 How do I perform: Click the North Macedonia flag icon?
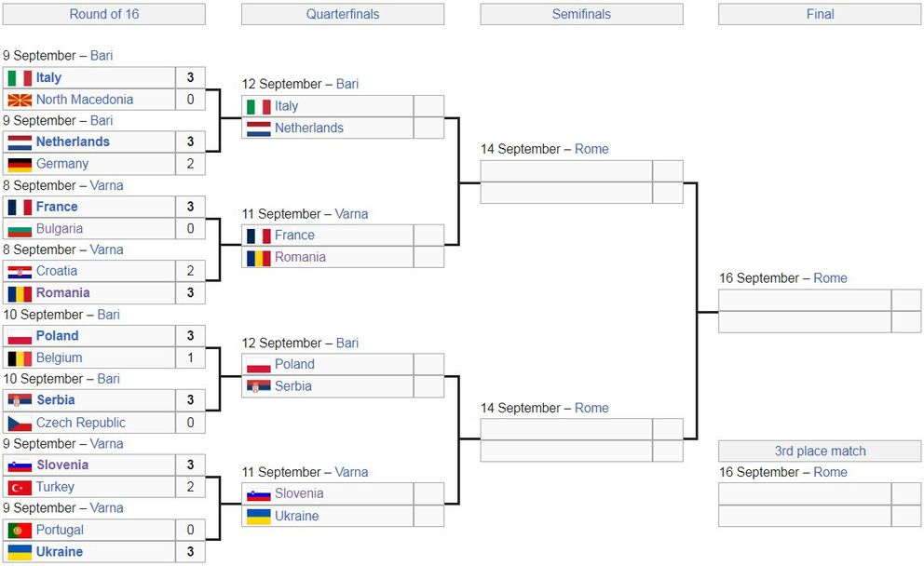point(20,100)
